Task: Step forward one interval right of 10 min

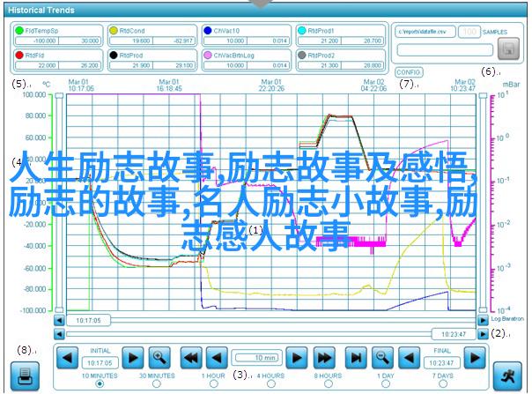Action: pos(297,358)
